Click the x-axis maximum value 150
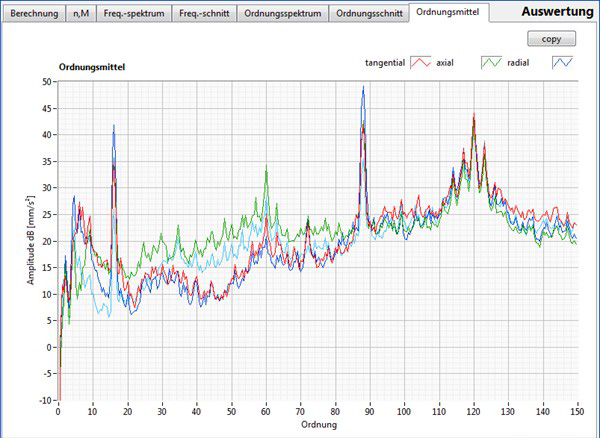This screenshot has height=438, width=600. click(576, 411)
